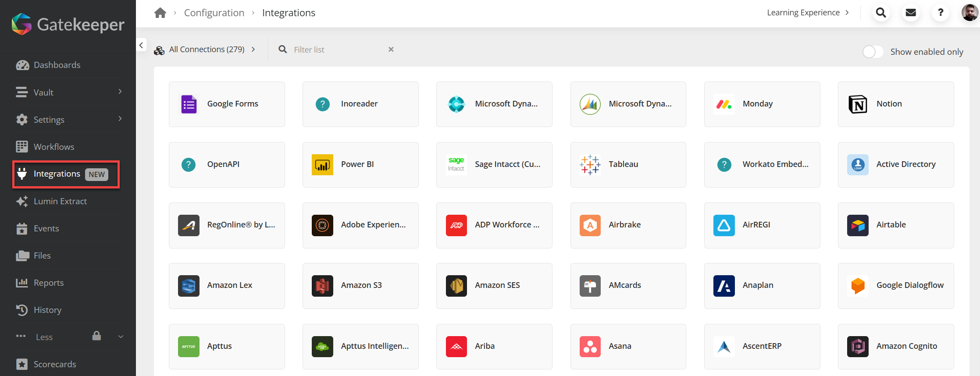
Task: Open the Apttus connection card
Action: pyautogui.click(x=227, y=347)
